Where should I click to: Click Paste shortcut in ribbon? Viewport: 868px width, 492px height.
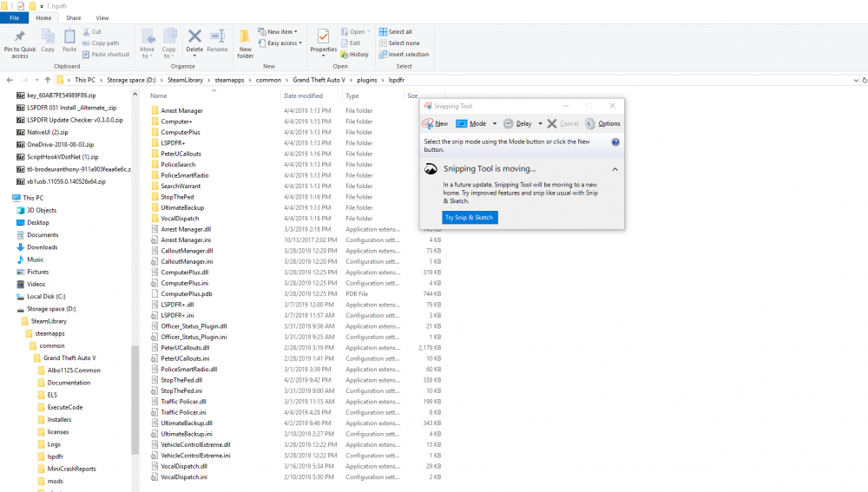(x=106, y=55)
